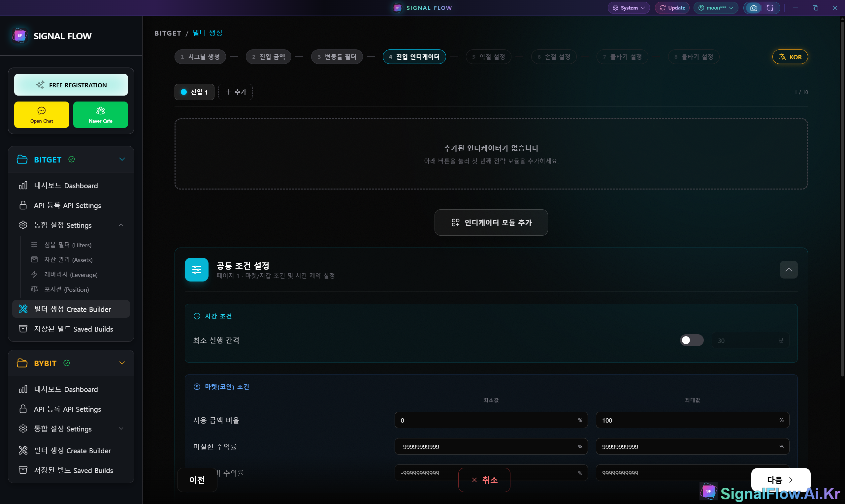Screen dimensions: 845x504
Task: Click the 포지션 (Position) icon
Action: pyautogui.click(x=34, y=289)
